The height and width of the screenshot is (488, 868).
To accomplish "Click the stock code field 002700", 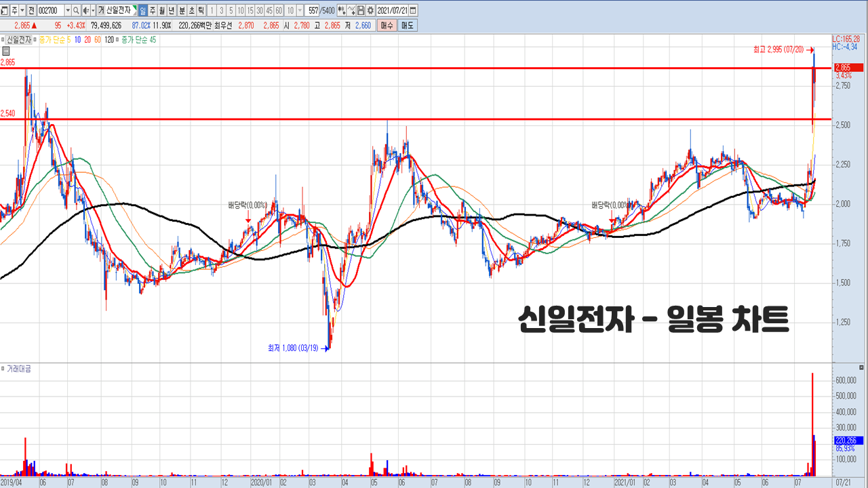I will (50, 10).
